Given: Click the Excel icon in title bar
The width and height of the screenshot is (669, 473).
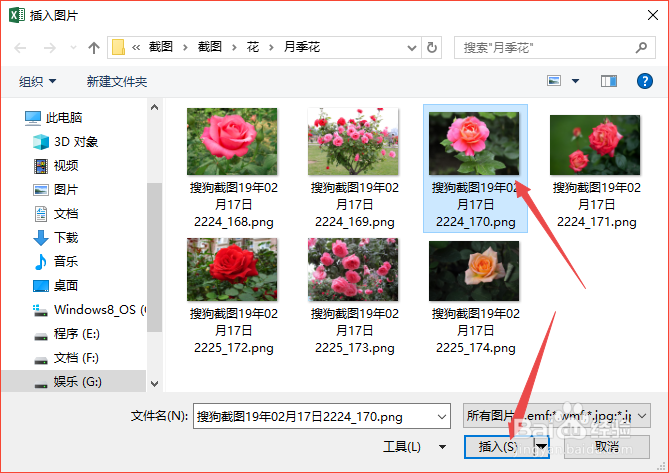Looking at the screenshot, I should pyautogui.click(x=16, y=15).
